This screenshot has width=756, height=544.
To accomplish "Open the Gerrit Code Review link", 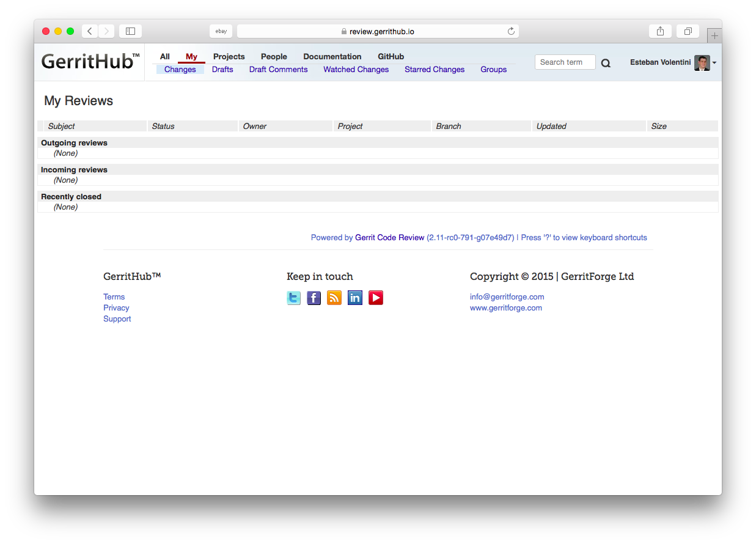I will tap(389, 238).
